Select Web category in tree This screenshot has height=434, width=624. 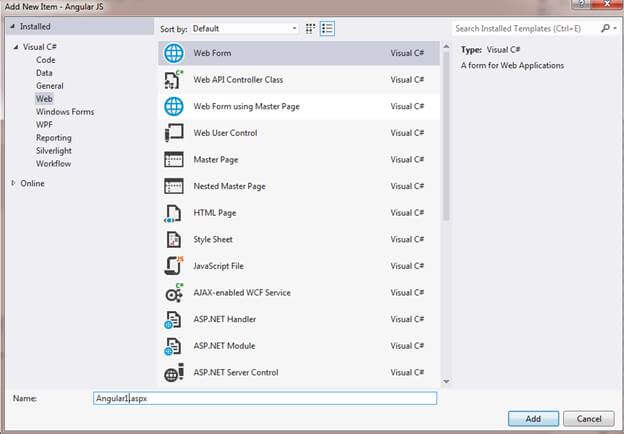pos(44,99)
